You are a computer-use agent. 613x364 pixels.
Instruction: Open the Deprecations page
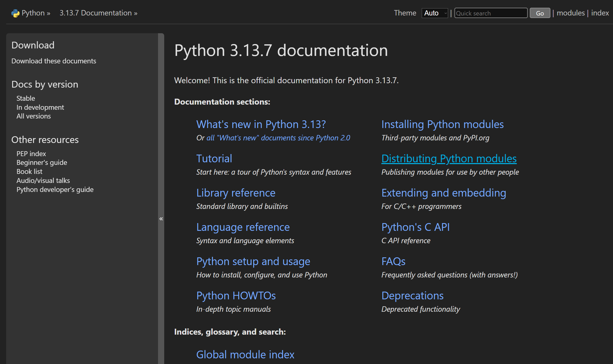(x=412, y=295)
